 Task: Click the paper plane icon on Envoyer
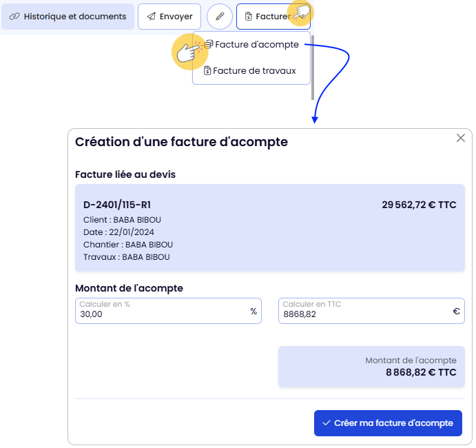coord(151,17)
